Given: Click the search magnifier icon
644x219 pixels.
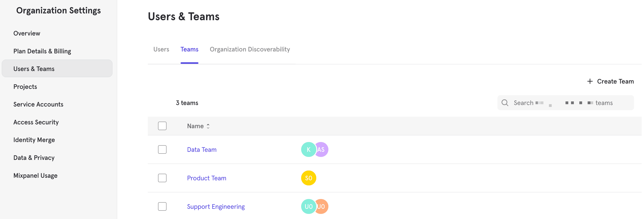Looking at the screenshot, I should 505,103.
